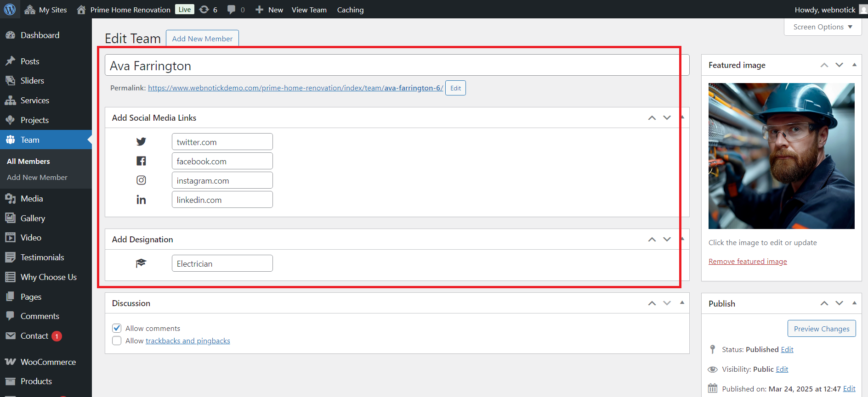Open the WooCommerce sidebar menu
The image size is (868, 397).
[48, 362]
